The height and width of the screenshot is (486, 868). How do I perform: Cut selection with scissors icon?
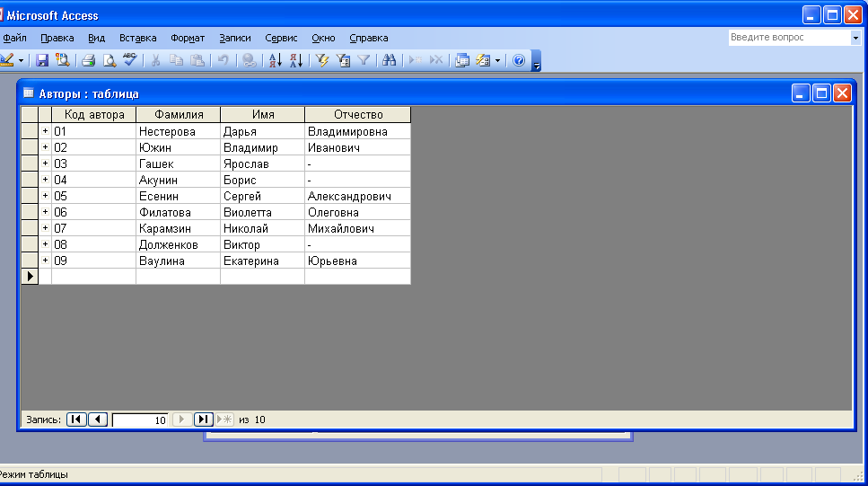click(155, 60)
